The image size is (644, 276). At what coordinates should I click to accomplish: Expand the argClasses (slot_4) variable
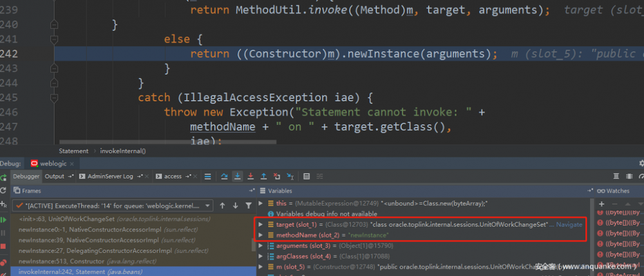click(x=260, y=256)
